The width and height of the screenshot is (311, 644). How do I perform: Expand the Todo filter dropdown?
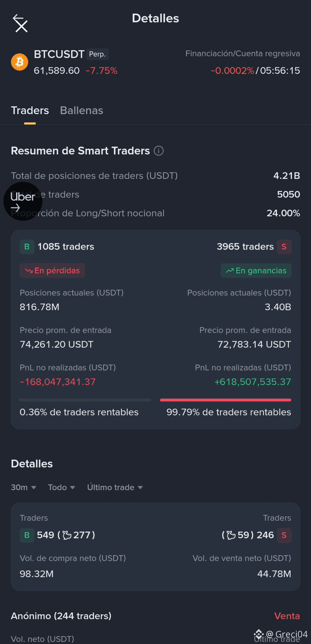tap(62, 487)
